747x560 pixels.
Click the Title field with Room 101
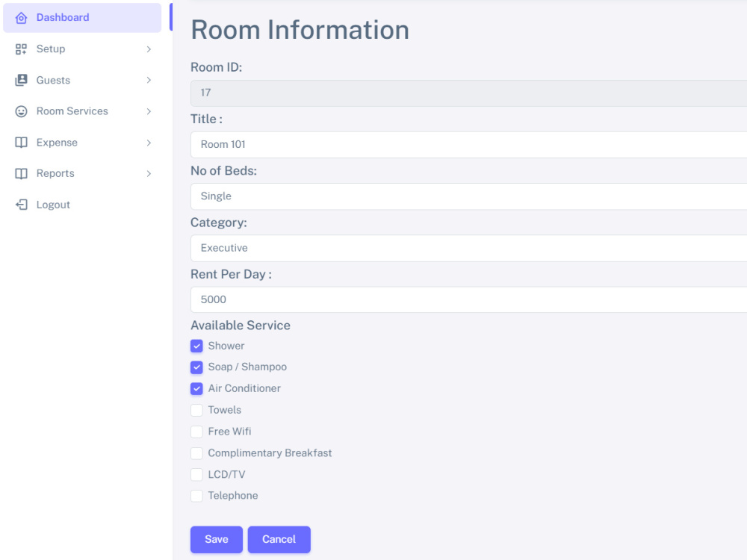pos(469,145)
